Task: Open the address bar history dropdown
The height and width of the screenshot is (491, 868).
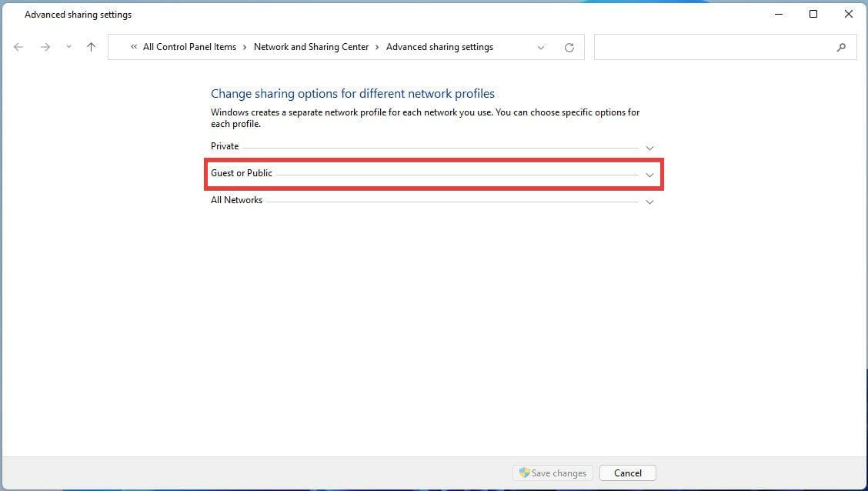Action: (541, 47)
